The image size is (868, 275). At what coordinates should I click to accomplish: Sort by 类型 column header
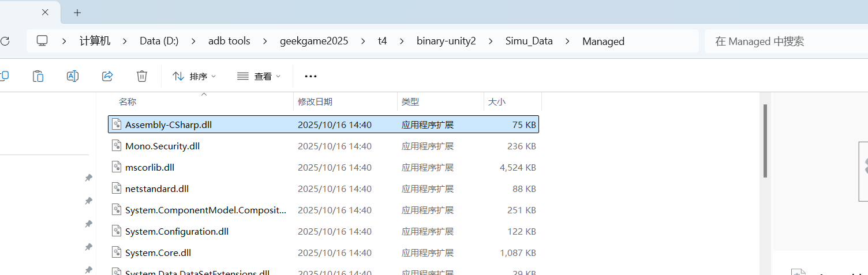[x=410, y=101]
